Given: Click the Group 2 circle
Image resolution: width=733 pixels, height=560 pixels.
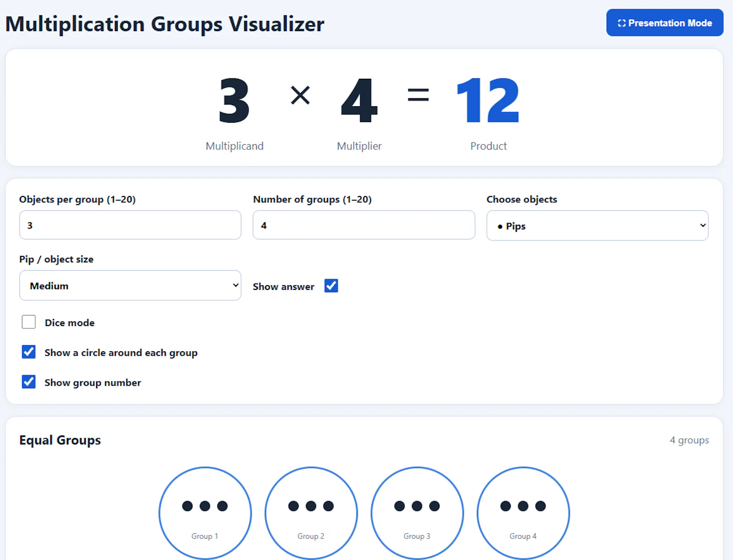Looking at the screenshot, I should [x=311, y=513].
